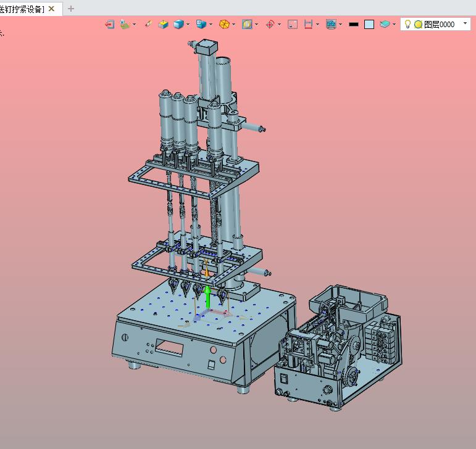Click the shaded blue cube display icon
Viewport: 476px width, 449px height.
[x=178, y=24]
